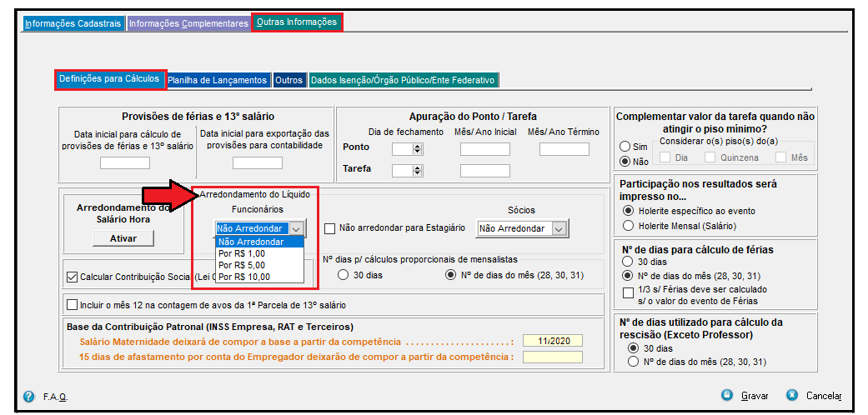This screenshot has width=868, height=415.
Task: Choose Não Arredondar in dropdown list
Action: coord(259,242)
